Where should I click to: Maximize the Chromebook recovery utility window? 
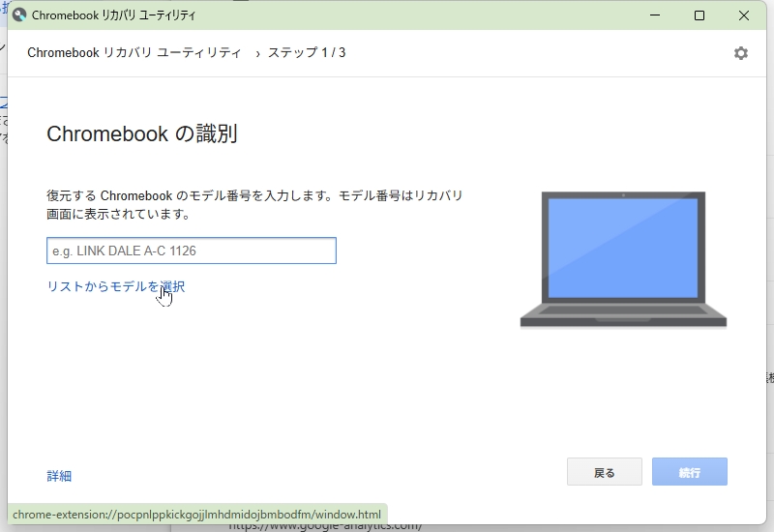(x=699, y=15)
